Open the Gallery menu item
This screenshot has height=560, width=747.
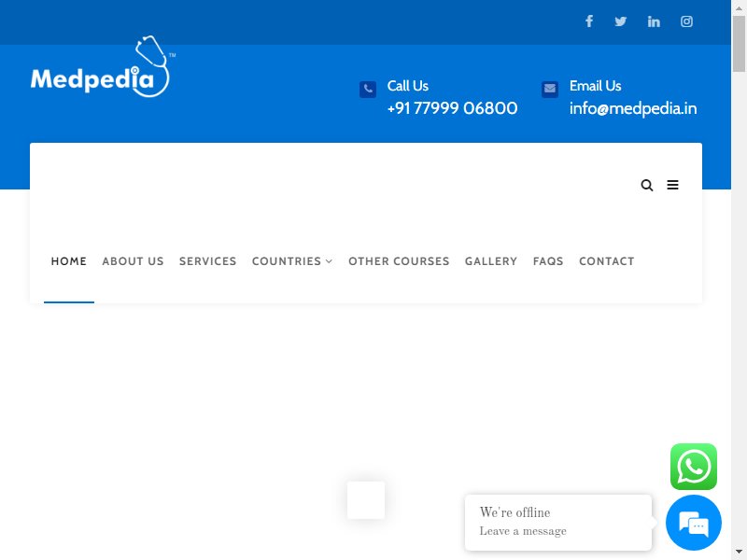(491, 261)
